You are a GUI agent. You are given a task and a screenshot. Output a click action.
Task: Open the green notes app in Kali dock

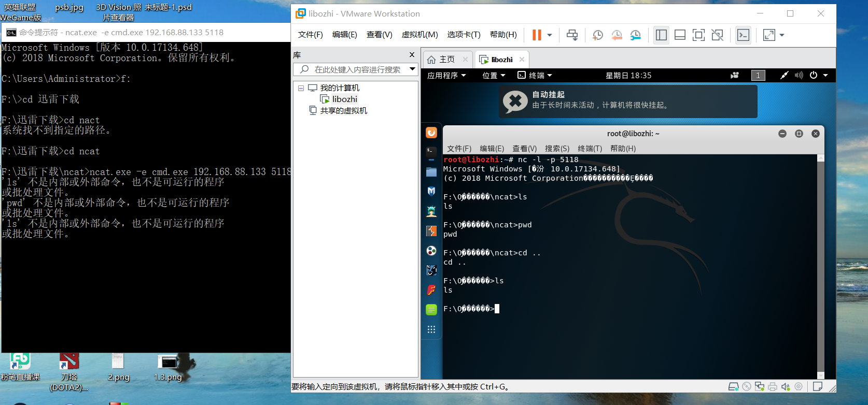(x=431, y=310)
